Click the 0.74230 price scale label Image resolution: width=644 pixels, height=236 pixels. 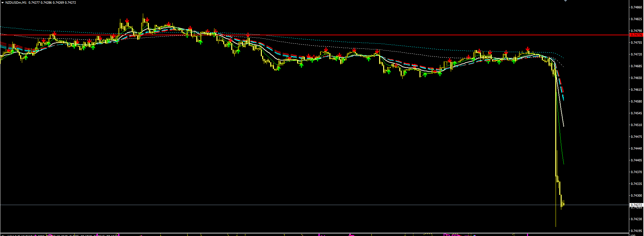(637, 219)
